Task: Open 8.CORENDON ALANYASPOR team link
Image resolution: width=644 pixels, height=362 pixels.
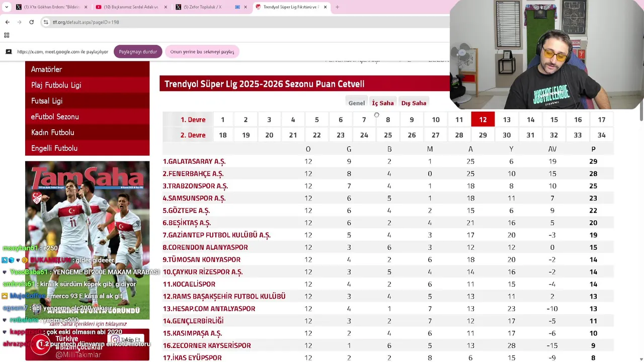Action: pos(205,247)
